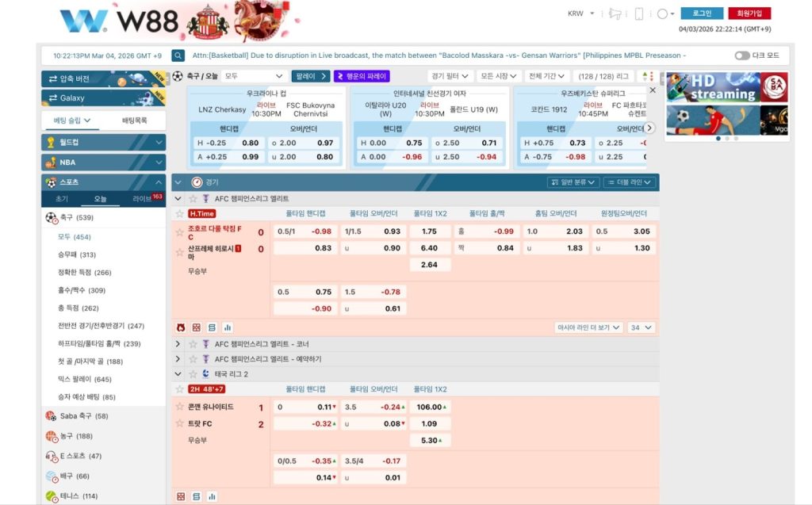Switch to the 라이브 tab
The height and width of the screenshot is (505, 812).
[144, 199]
